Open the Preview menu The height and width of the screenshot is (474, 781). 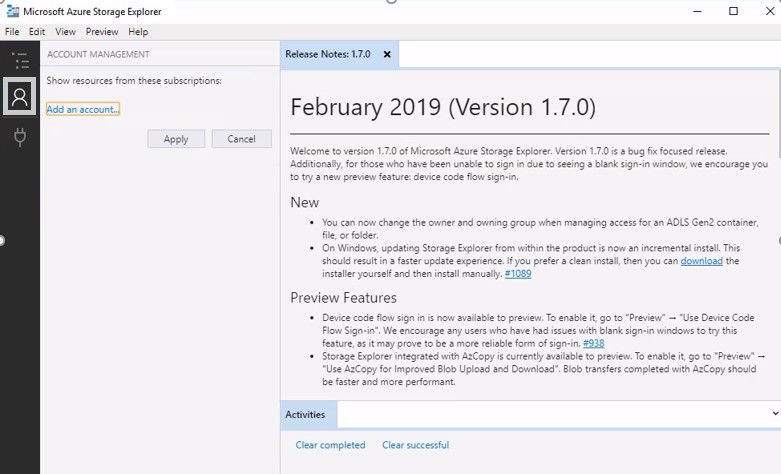[102, 32]
